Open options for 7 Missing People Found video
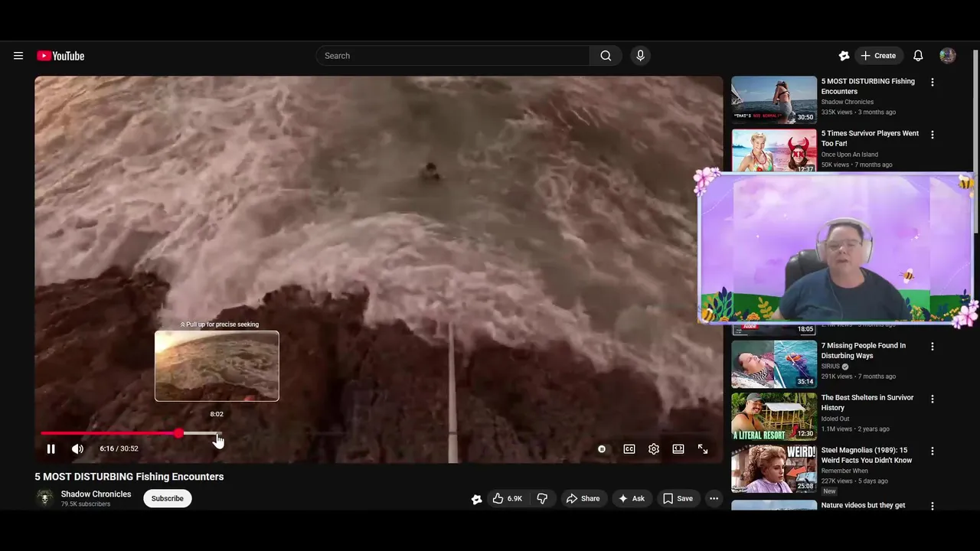Screen dimensions: 980x551 click(932, 346)
